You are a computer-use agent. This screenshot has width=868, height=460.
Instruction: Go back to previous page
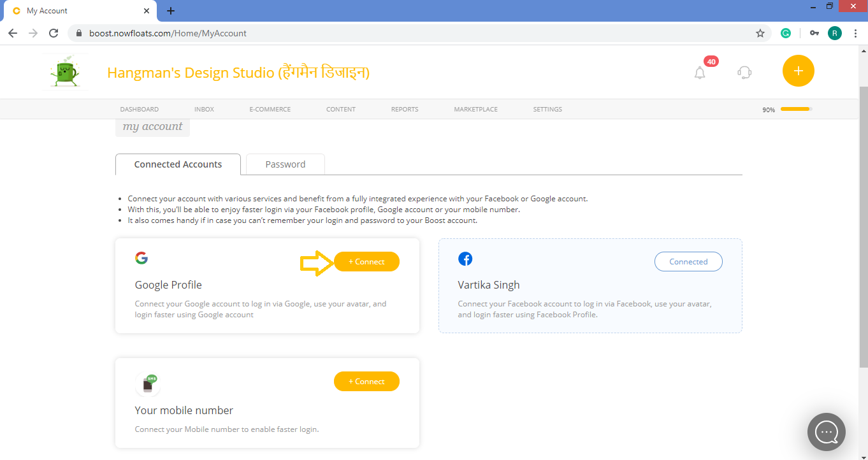coord(13,33)
